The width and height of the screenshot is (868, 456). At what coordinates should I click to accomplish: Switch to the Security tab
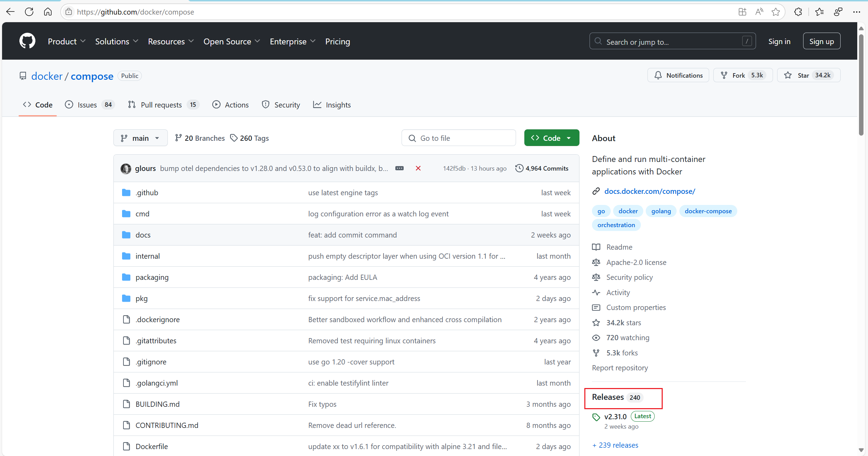click(x=281, y=105)
